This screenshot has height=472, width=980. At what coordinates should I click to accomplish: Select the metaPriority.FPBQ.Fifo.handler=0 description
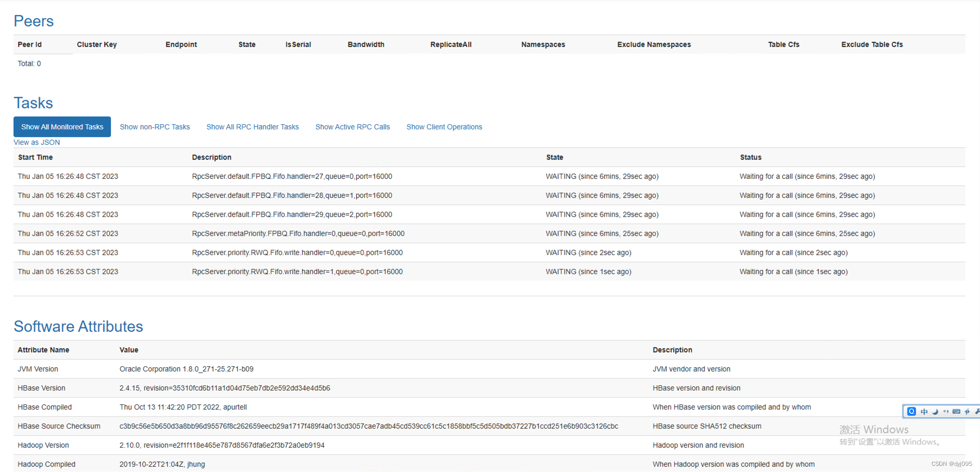pyautogui.click(x=298, y=233)
